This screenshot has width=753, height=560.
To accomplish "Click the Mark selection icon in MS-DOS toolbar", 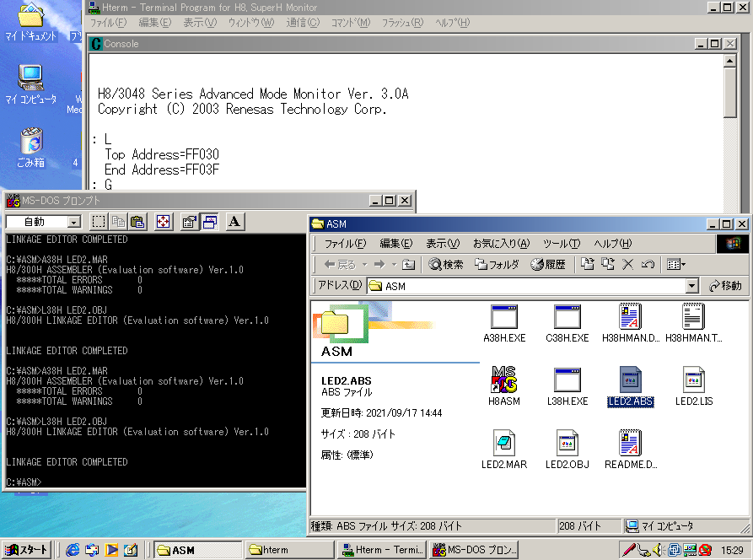I will 99,222.
